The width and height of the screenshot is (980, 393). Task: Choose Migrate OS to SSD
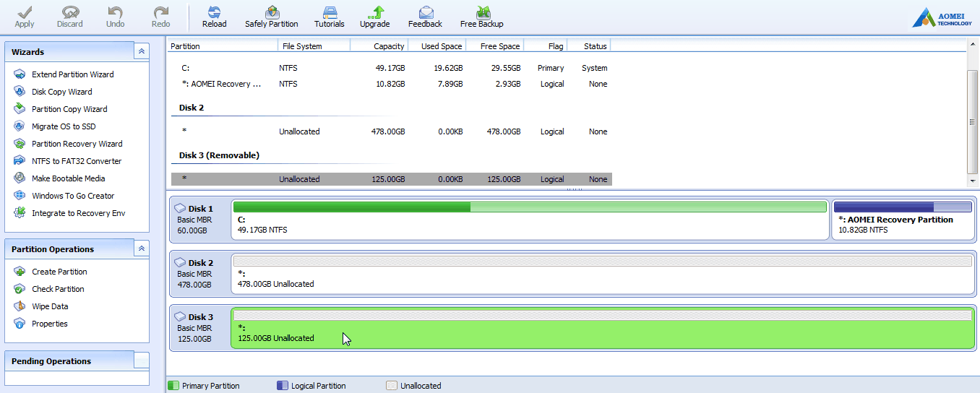click(64, 126)
